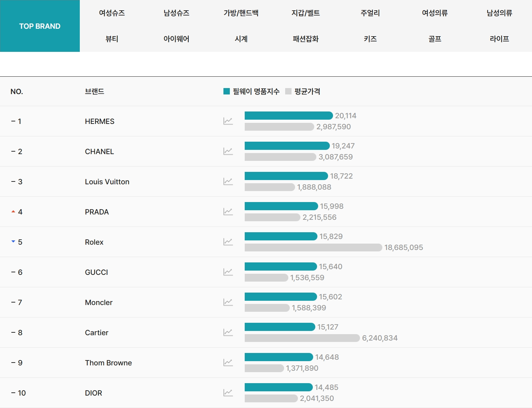The height and width of the screenshot is (408, 532).
Task: Open trend chart icon for Moncler
Action: [228, 302]
